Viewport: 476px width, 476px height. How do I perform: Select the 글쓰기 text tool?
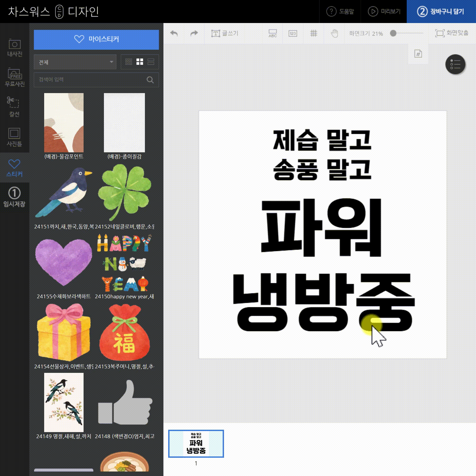click(225, 33)
